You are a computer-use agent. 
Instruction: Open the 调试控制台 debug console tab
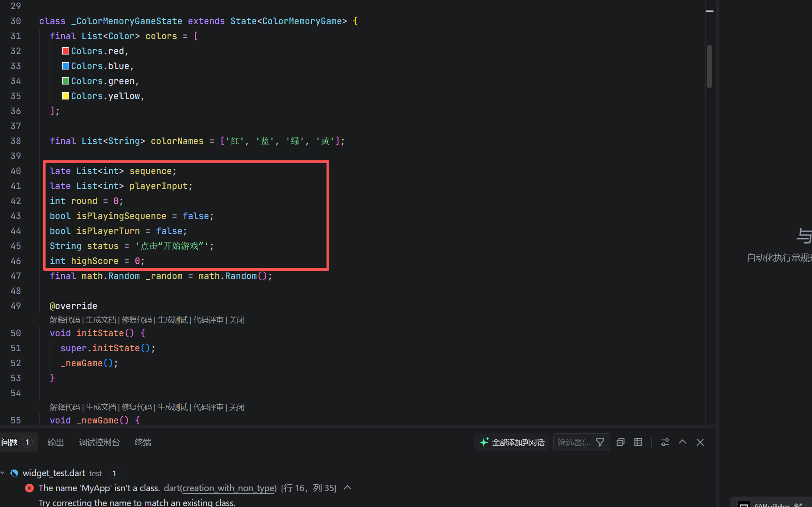pyautogui.click(x=99, y=442)
